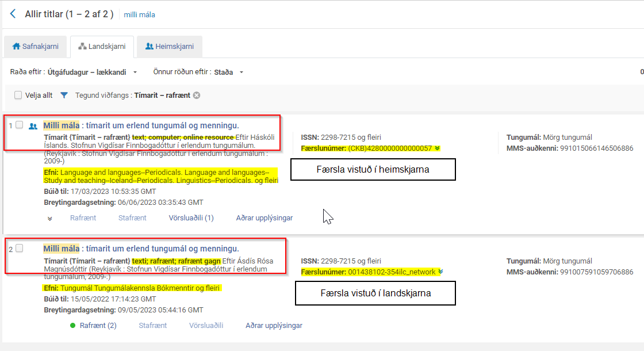The width and height of the screenshot is (644, 351).
Task: Click the Allir titlar (1 – 2 af 2) heading
Action: click(69, 14)
